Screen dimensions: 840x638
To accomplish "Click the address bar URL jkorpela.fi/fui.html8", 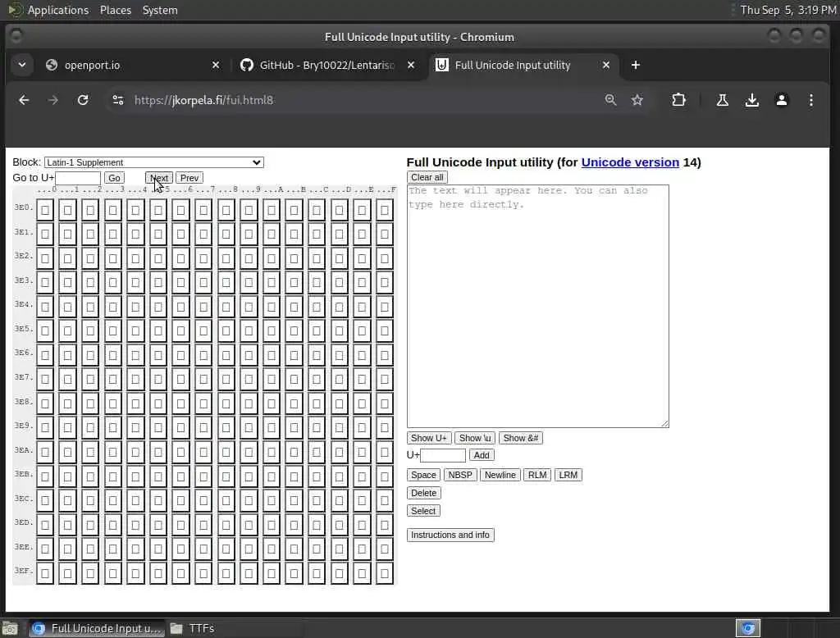I will [203, 100].
